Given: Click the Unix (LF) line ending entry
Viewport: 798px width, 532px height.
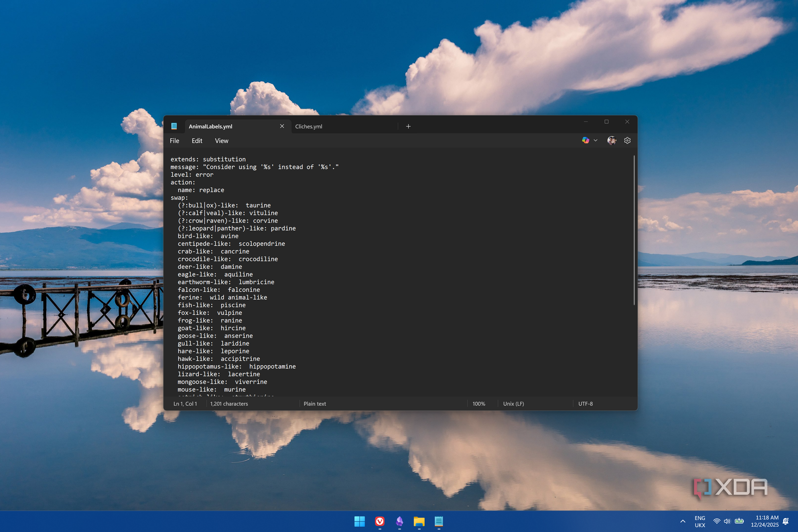Looking at the screenshot, I should 514,404.
